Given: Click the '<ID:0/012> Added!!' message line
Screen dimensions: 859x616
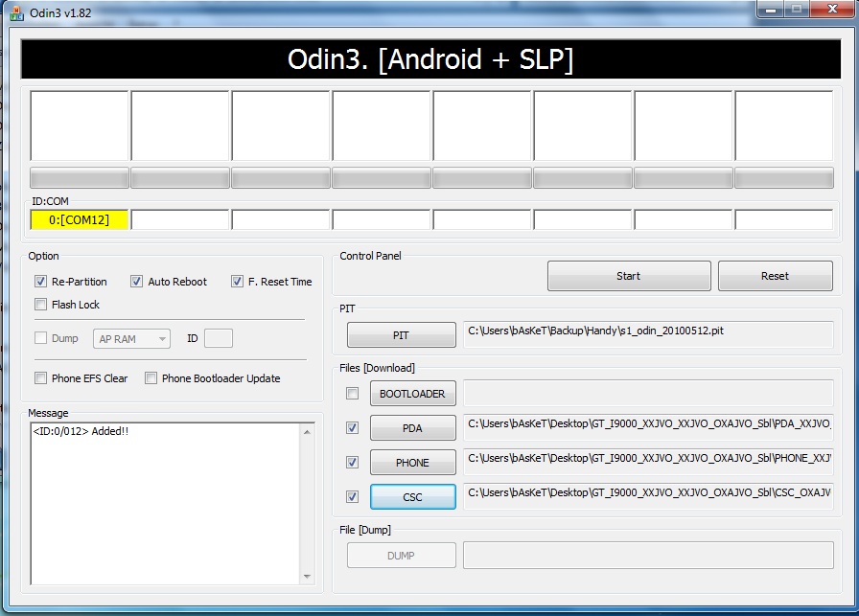Looking at the screenshot, I should pyautogui.click(x=81, y=431).
